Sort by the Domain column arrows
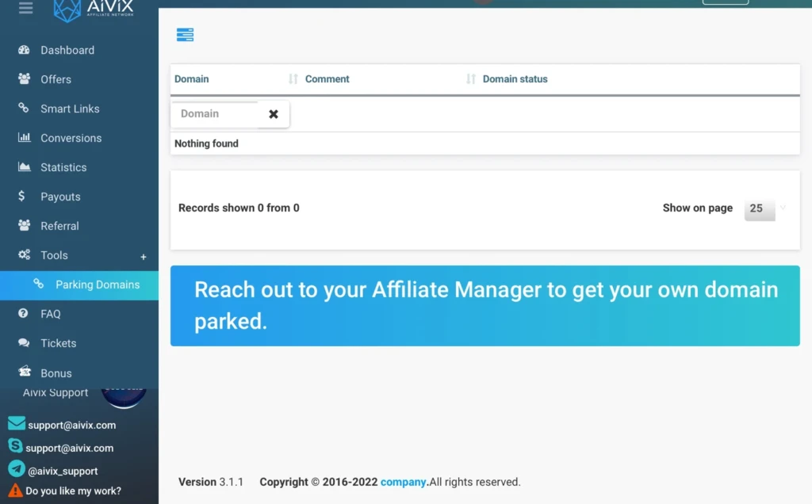 pyautogui.click(x=293, y=78)
